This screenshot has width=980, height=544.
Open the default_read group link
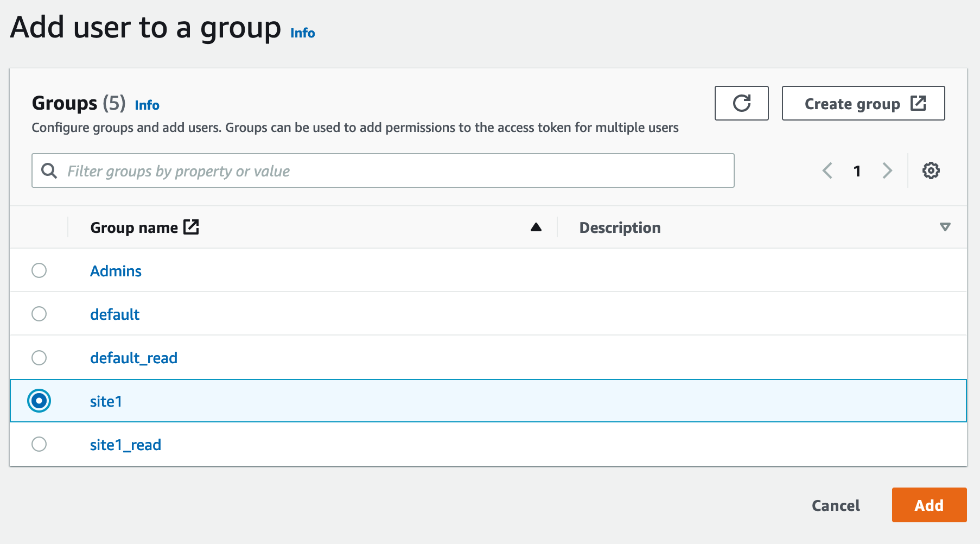(133, 358)
